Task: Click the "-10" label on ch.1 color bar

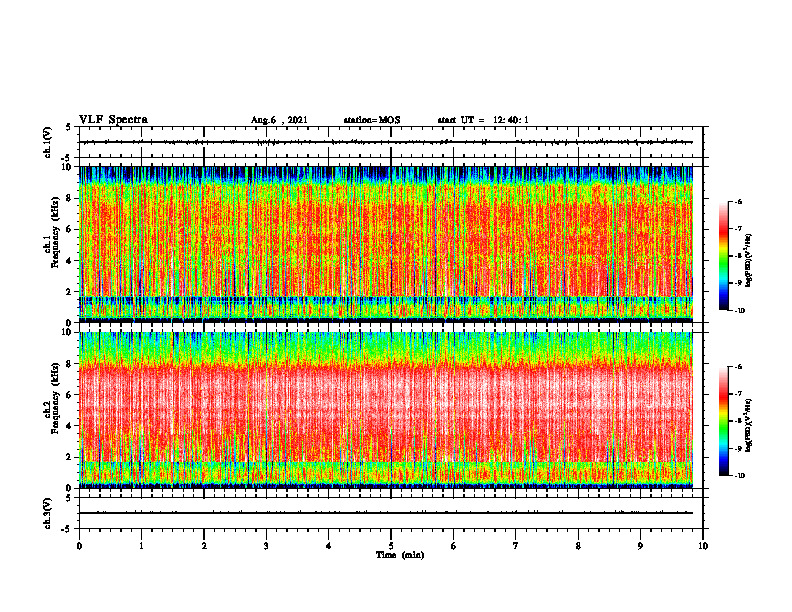Action: [x=739, y=311]
